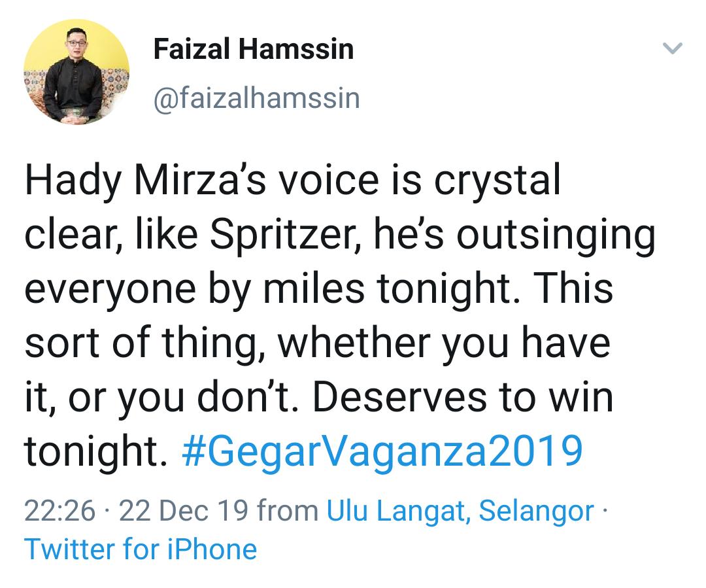Click the word outsinging in the tweet
The image size is (706, 588).
tap(556, 236)
